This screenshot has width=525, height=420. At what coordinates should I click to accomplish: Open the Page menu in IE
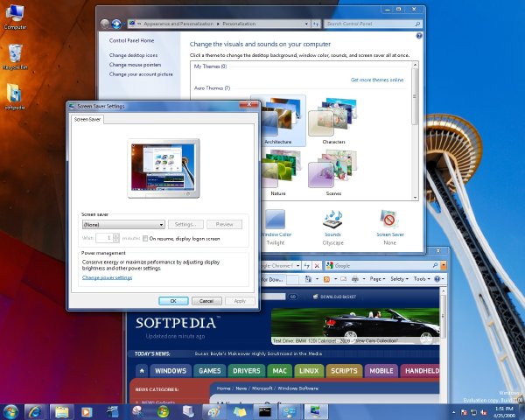tap(377, 279)
